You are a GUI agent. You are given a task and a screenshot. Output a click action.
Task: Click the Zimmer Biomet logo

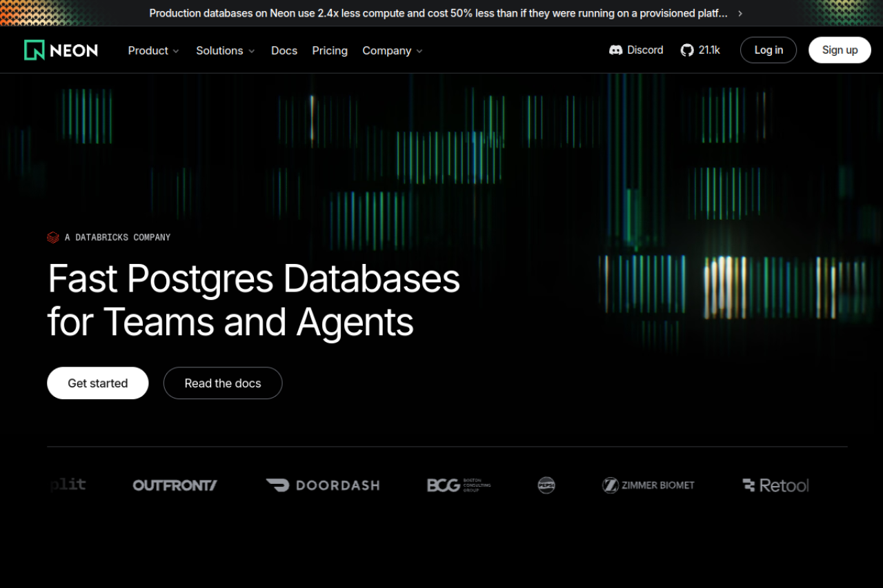pyautogui.click(x=648, y=485)
